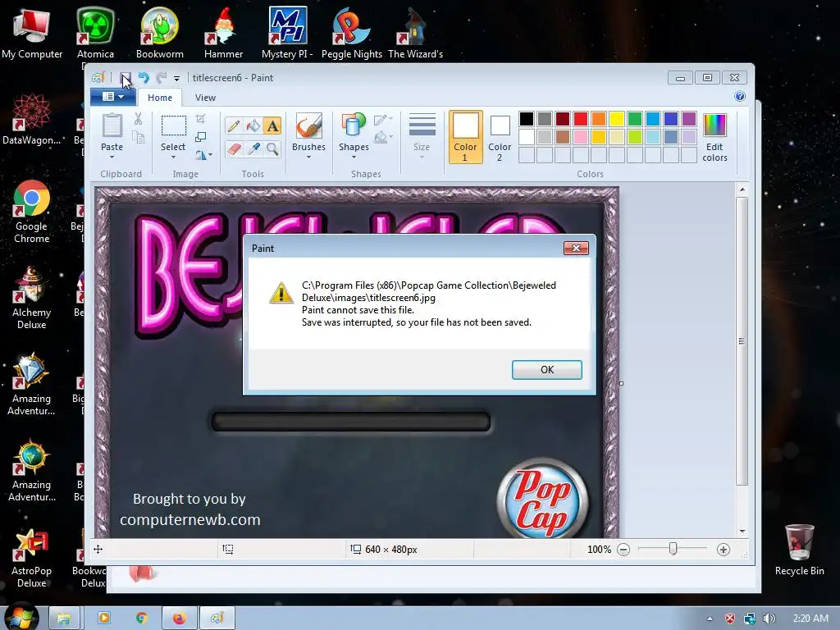Open Firefox from the taskbar
The width and height of the screenshot is (840, 630).
179,619
